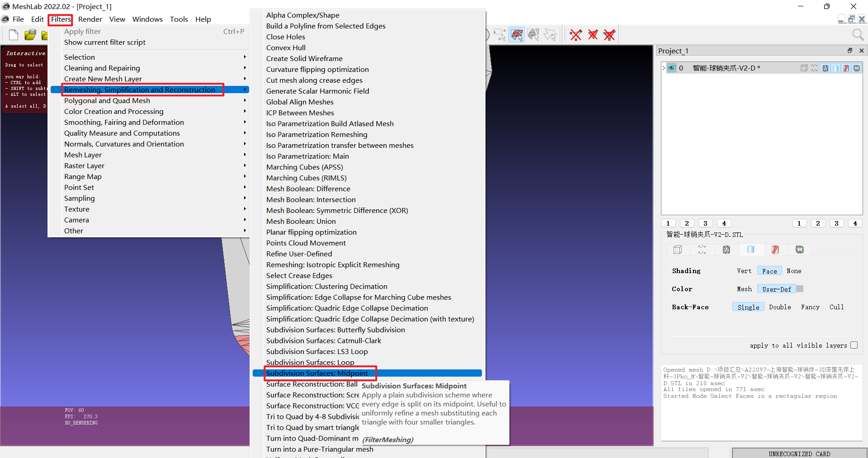Float the Project_1 panel with the undock icon
The height and width of the screenshot is (458, 868).
(850, 51)
